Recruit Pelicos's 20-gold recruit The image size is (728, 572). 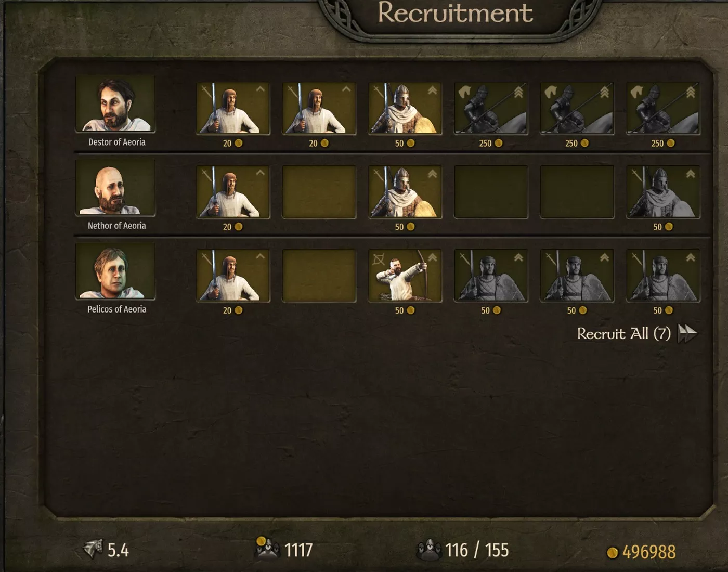pos(233,276)
